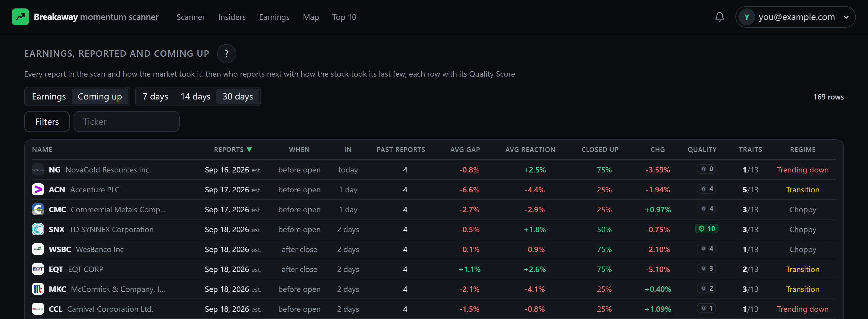
Task: Sort by CLOSED UP column header
Action: tap(600, 150)
